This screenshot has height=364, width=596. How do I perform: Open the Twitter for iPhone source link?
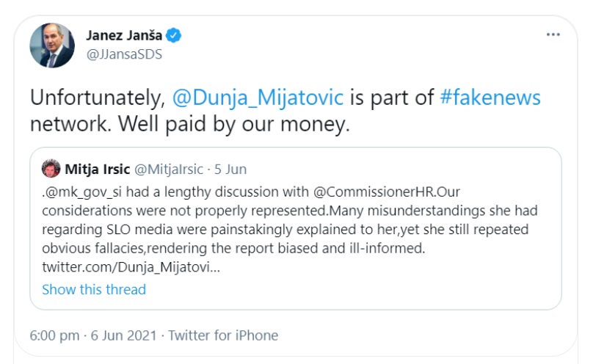pos(223,335)
